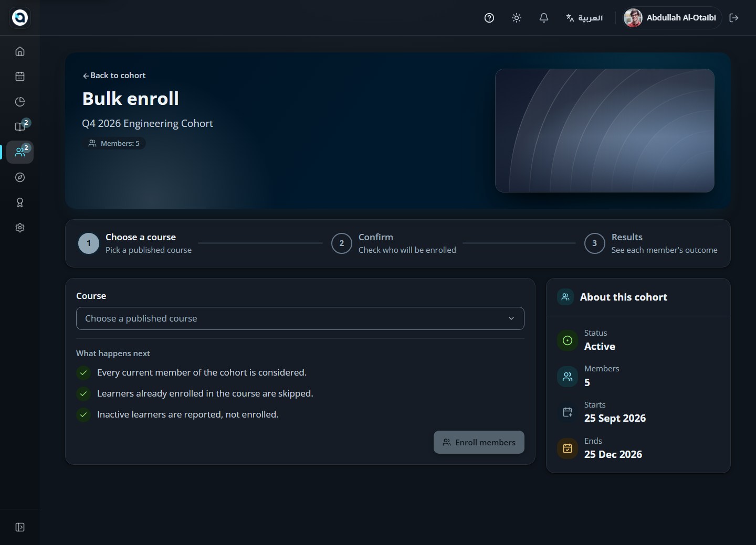Viewport: 756px width, 545px height.
Task: Open the cohorts people icon in sidebar
Action: tap(20, 152)
